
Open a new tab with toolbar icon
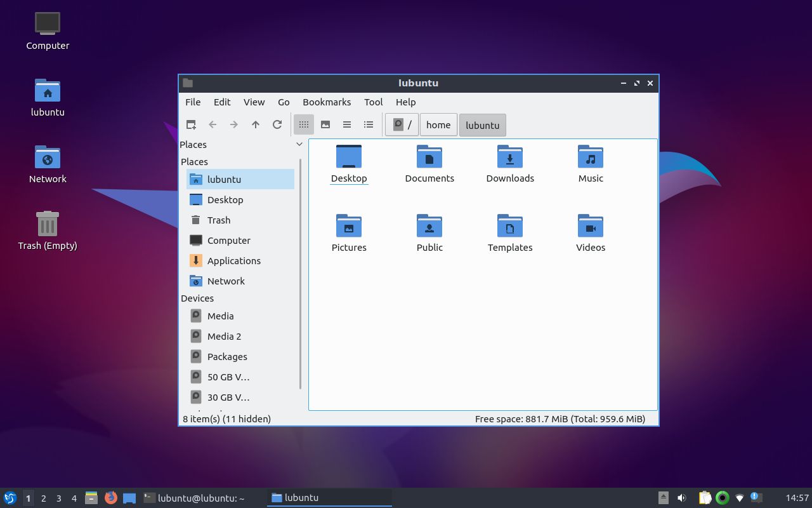191,124
